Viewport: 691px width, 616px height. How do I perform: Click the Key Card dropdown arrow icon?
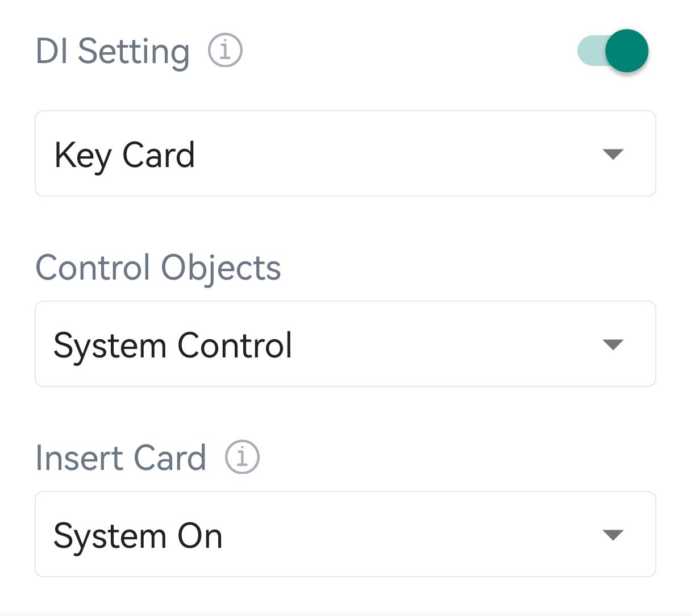tap(613, 154)
